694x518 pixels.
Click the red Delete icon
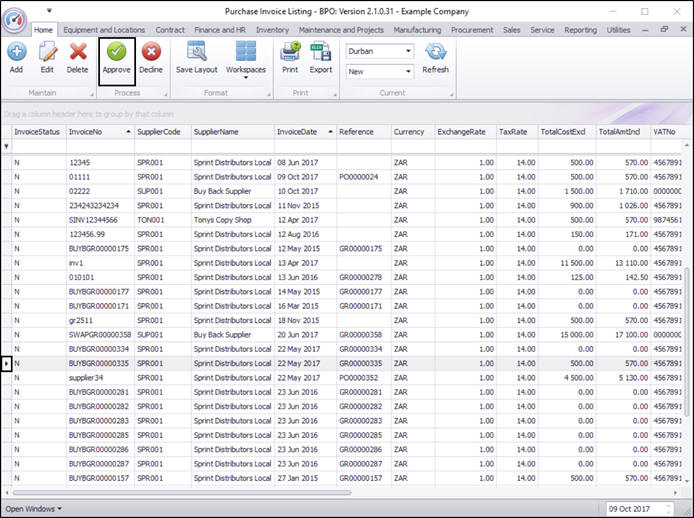[x=77, y=56]
